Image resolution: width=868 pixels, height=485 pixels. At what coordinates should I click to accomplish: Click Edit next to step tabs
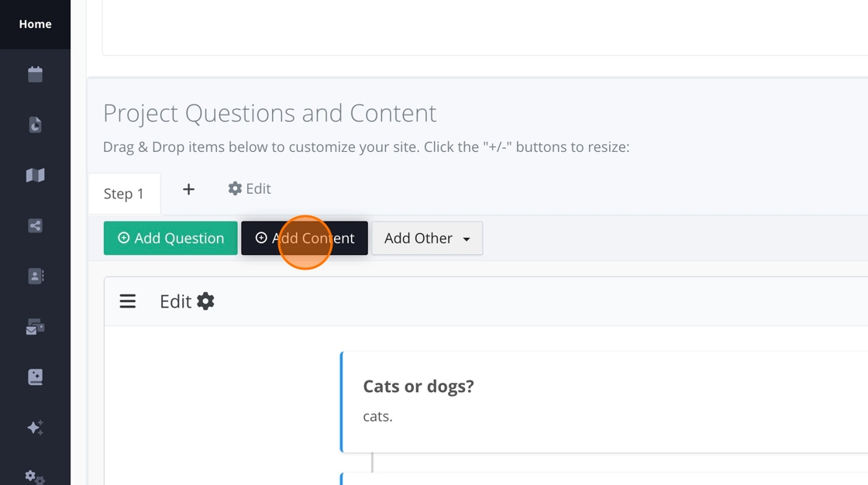pyautogui.click(x=250, y=188)
